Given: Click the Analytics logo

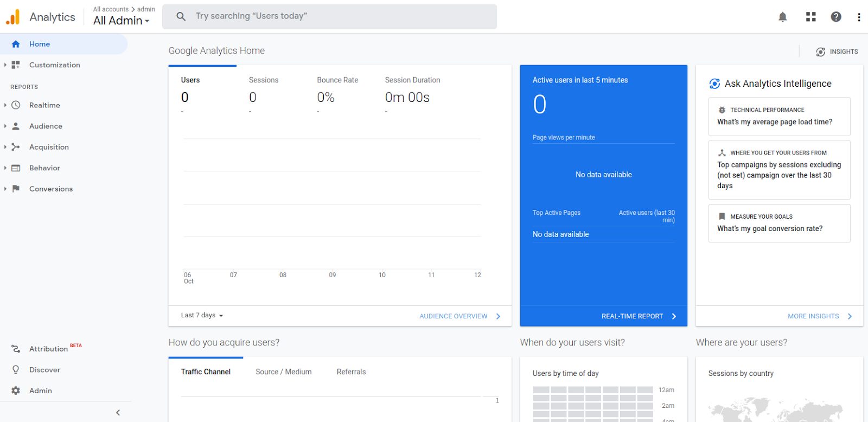Looking at the screenshot, I should point(13,17).
